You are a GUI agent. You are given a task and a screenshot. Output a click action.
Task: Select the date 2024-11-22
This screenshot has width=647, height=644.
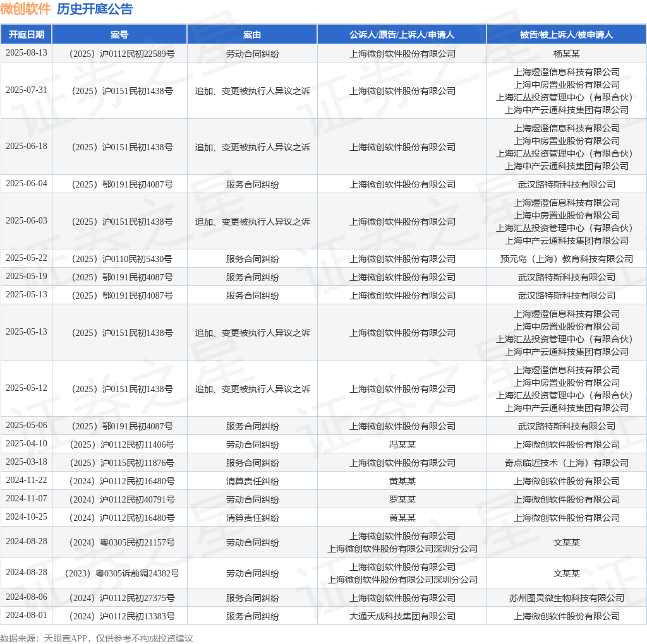click(27, 480)
